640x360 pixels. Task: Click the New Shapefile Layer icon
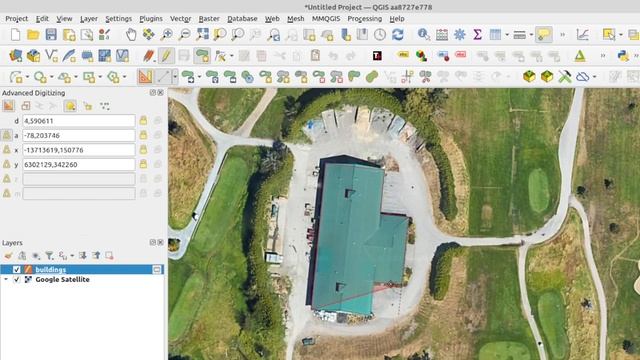(51, 56)
